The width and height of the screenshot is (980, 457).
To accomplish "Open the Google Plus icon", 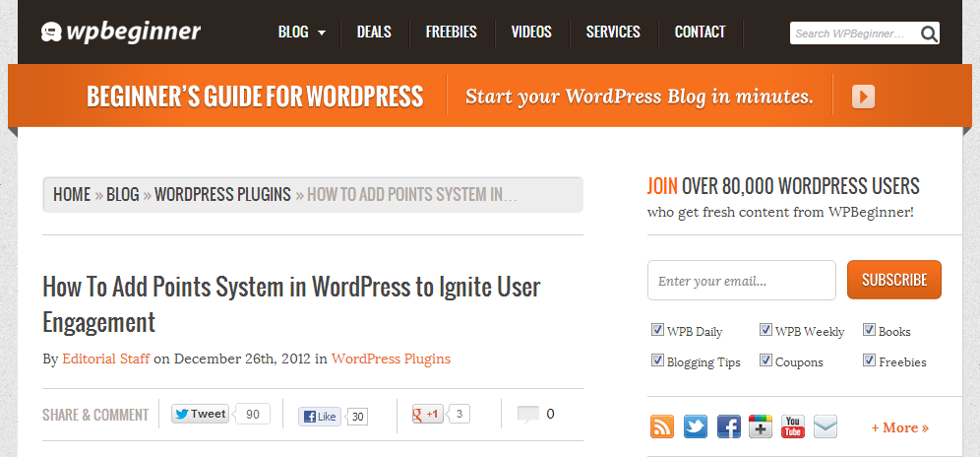I will click(761, 426).
